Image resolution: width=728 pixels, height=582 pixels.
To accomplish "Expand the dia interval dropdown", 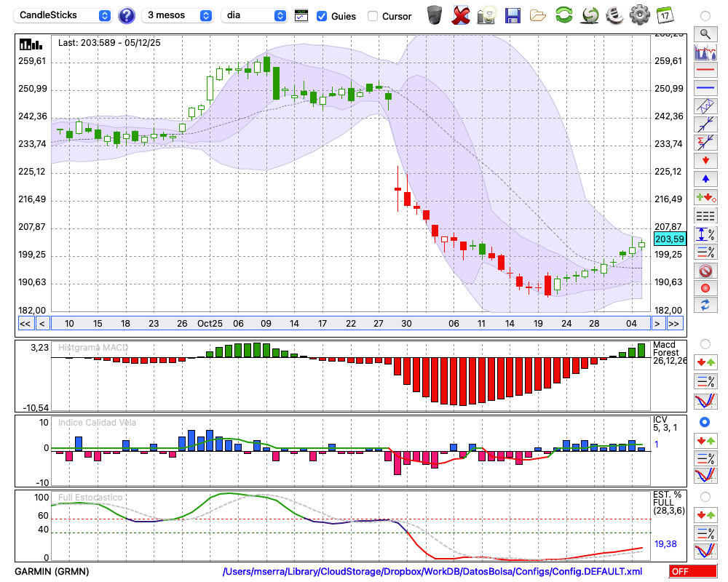I will [254, 15].
